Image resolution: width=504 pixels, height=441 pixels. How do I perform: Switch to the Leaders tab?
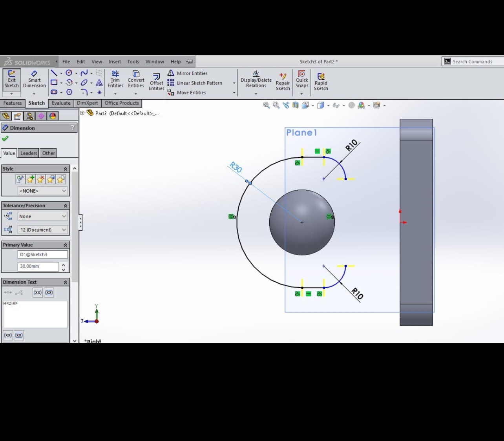[x=29, y=153]
